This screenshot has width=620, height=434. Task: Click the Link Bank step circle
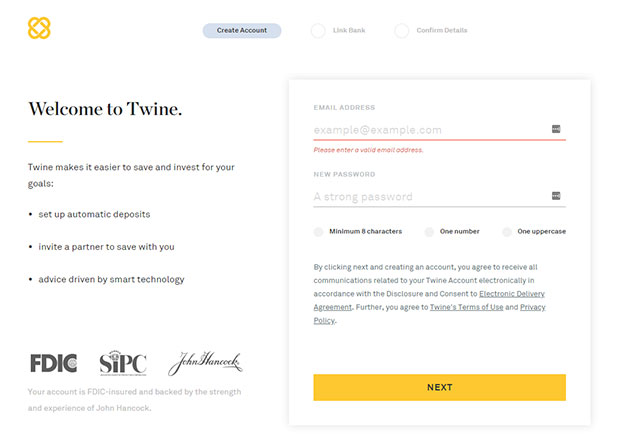[x=318, y=30]
